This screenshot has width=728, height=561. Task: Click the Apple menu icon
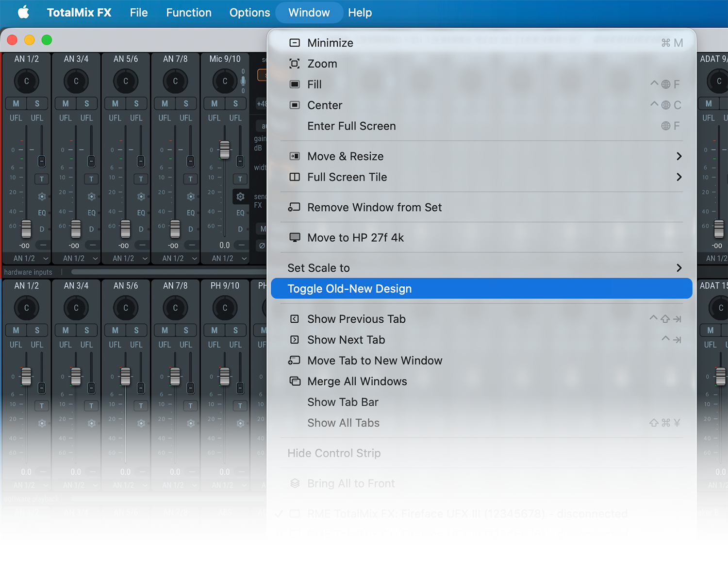point(23,12)
